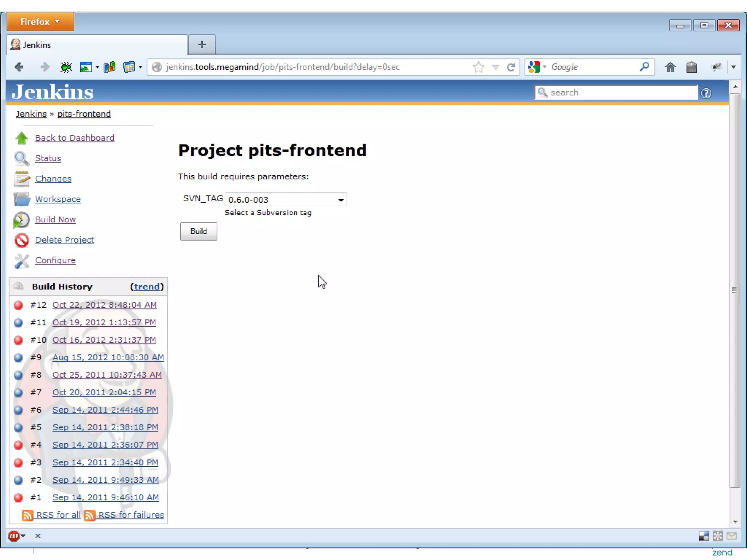Click in the Jenkins search field
Image resolution: width=747 pixels, height=560 pixels.
coord(616,93)
